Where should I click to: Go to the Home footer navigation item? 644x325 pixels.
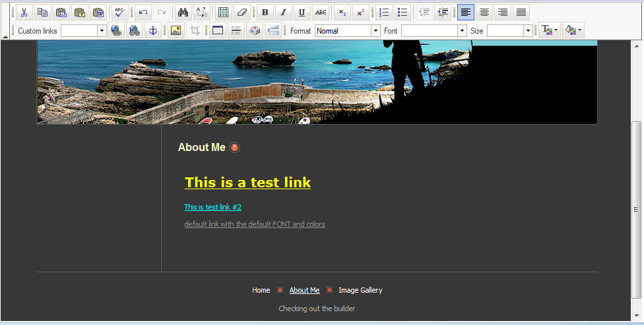coord(261,290)
